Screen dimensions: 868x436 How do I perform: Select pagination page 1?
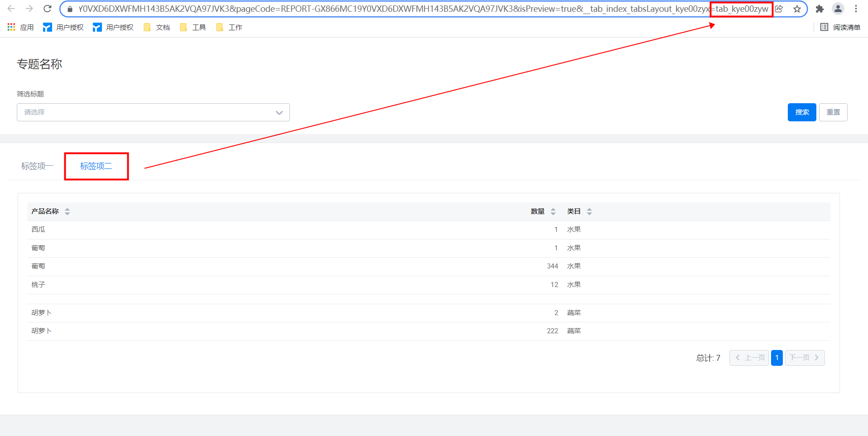(x=777, y=358)
